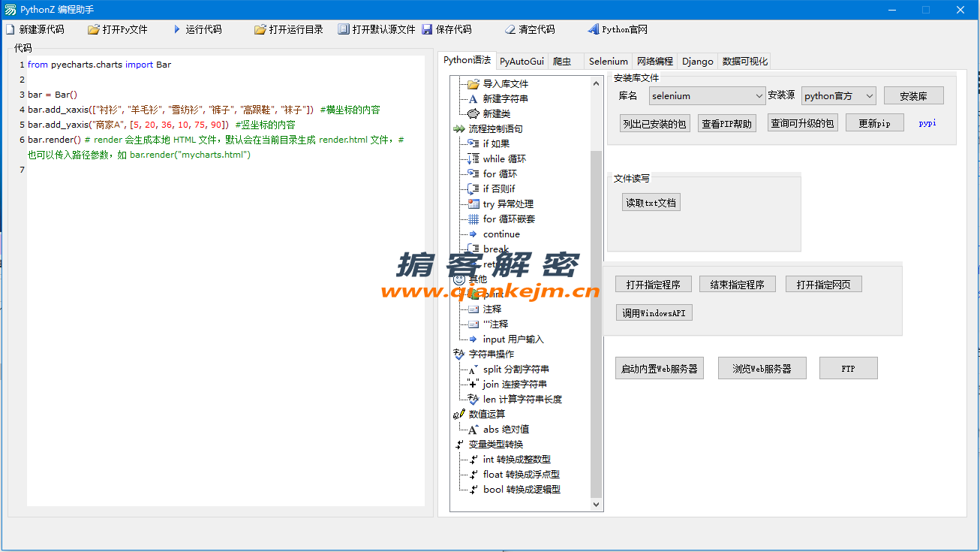Open the 安装源 python官方 dropdown
This screenshot has width=980, height=552.
click(839, 96)
